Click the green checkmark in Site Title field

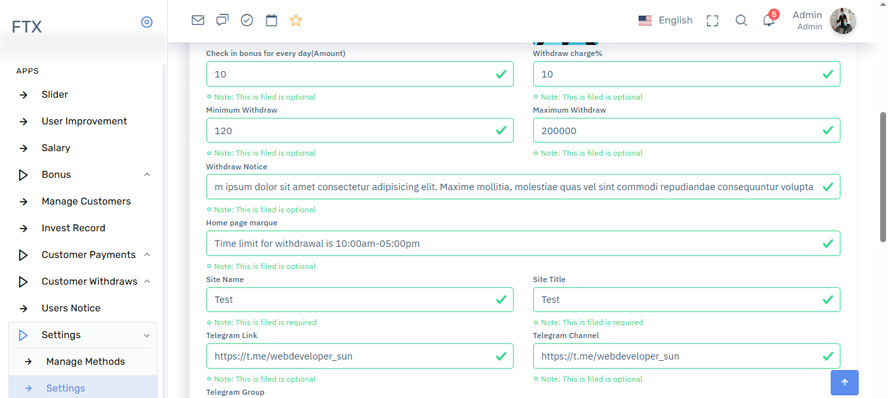pos(827,299)
